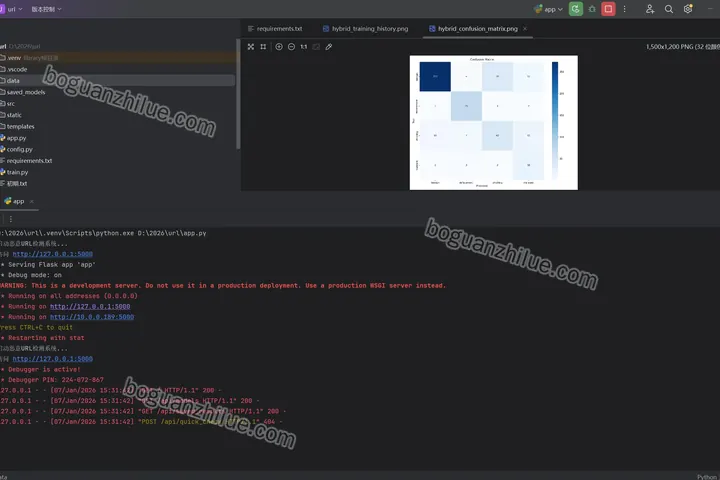The height and width of the screenshot is (480, 720).
Task: Close the hybrid_confusion_matrix.png tab
Action: [525, 28]
